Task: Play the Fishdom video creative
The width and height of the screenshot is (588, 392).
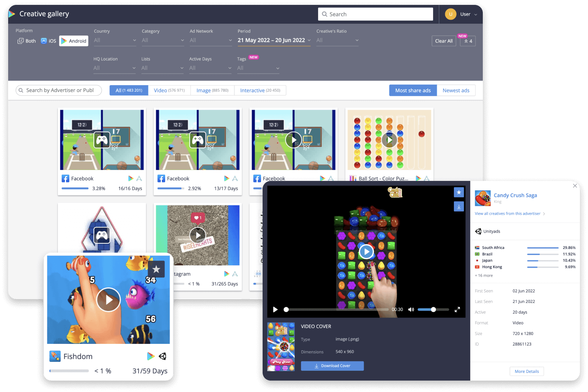Action: (108, 300)
